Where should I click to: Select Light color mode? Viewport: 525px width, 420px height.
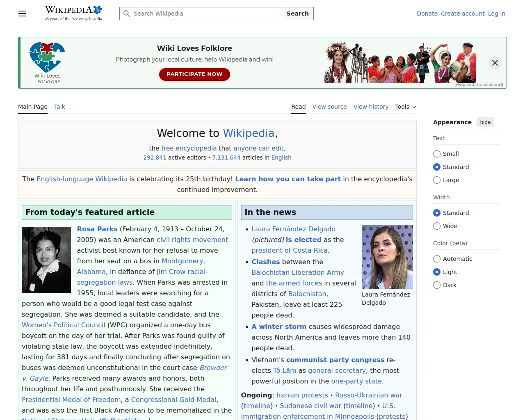437,272
